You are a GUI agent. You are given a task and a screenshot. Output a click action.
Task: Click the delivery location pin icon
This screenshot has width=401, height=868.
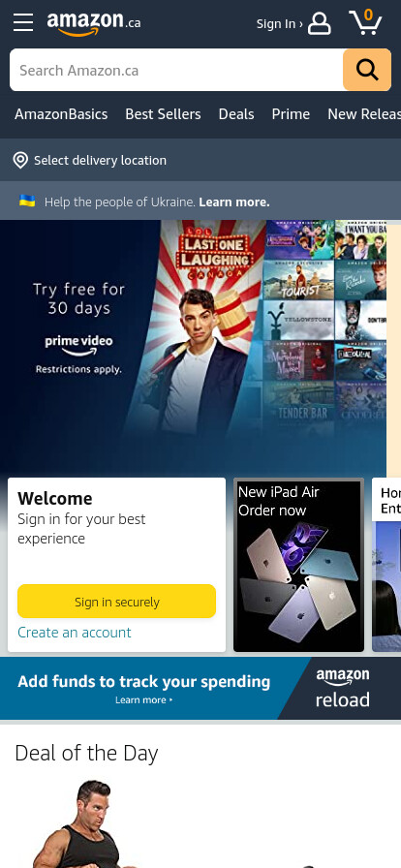[x=20, y=161]
